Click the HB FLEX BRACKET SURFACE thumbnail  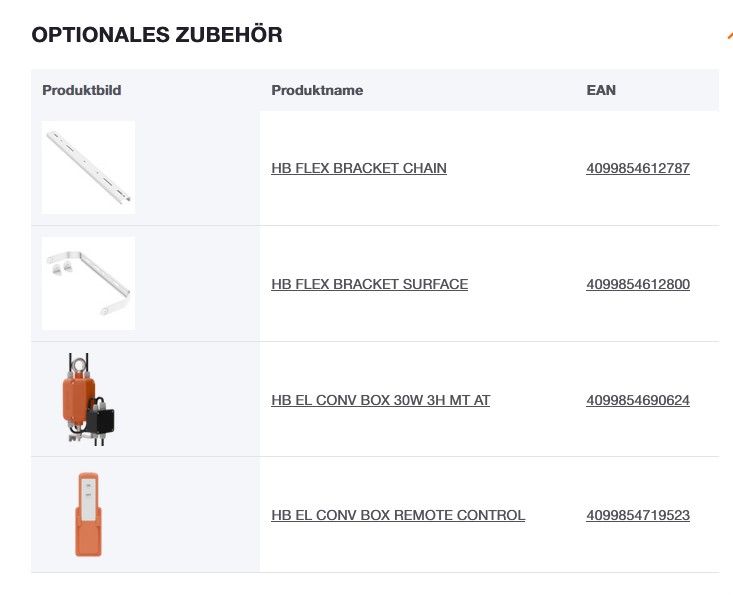click(x=88, y=283)
